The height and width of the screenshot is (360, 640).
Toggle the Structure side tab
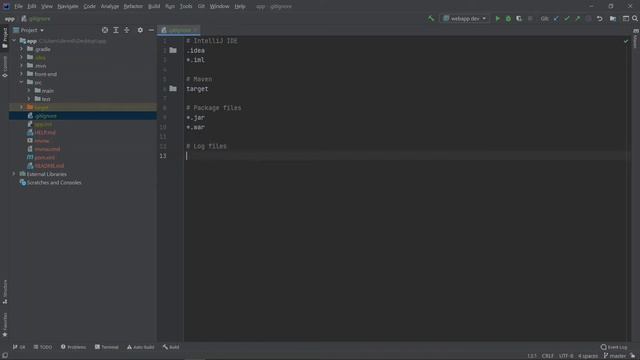4,291
